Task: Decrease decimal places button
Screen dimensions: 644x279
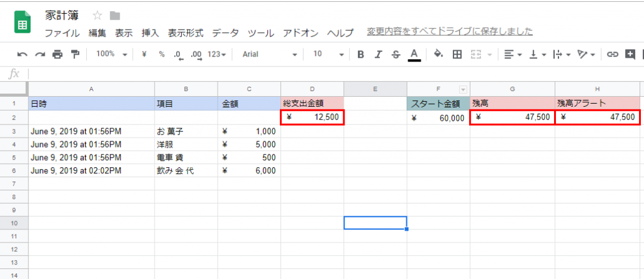Action: (x=178, y=55)
